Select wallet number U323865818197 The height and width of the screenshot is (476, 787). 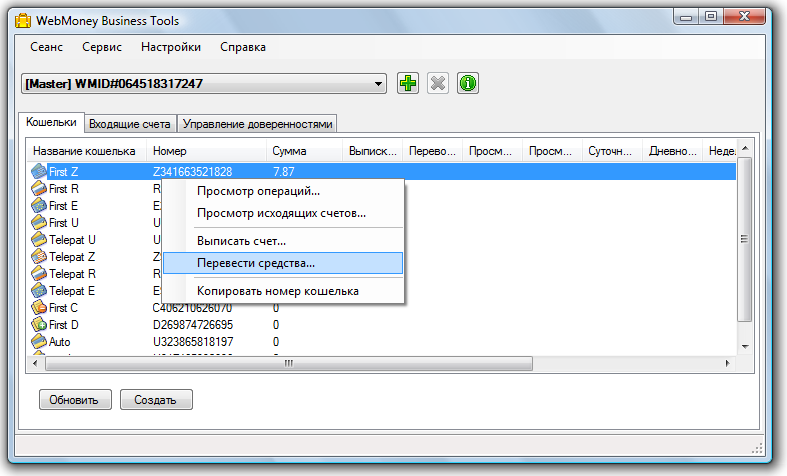193,342
